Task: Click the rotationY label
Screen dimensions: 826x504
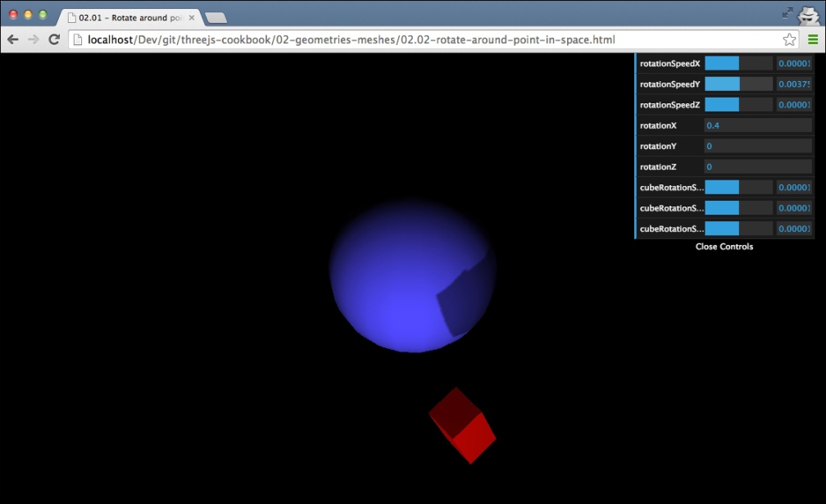Action: point(658,146)
